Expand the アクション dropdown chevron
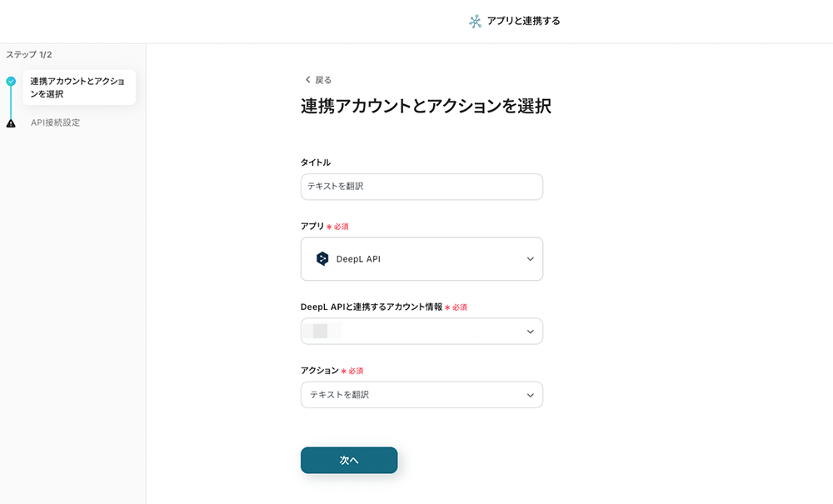This screenshot has width=833, height=504. pyautogui.click(x=530, y=395)
